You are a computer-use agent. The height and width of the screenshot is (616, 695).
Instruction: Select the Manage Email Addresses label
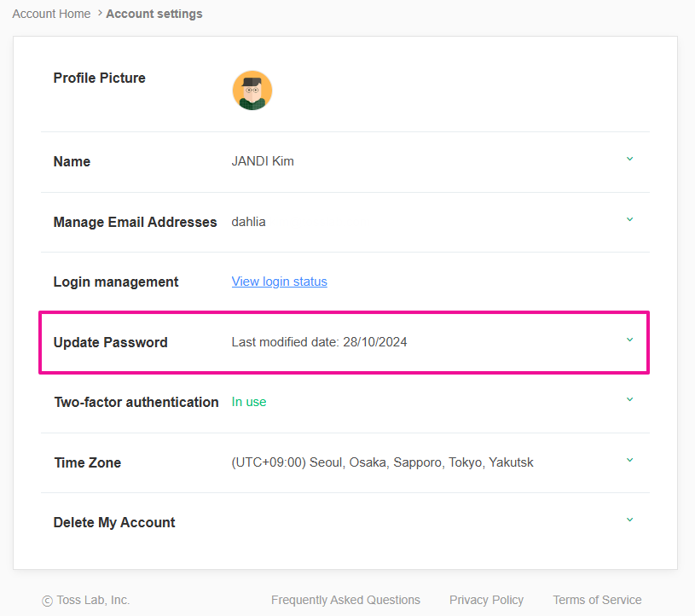[135, 222]
